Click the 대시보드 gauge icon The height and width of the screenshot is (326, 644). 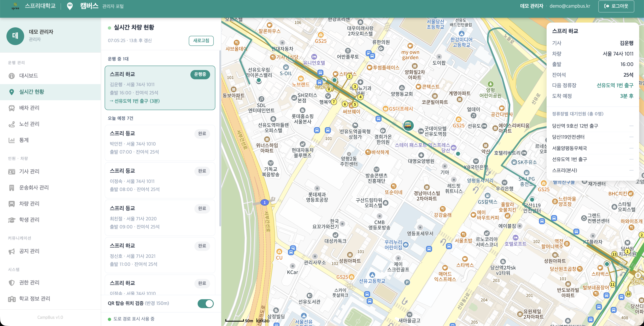pos(11,76)
